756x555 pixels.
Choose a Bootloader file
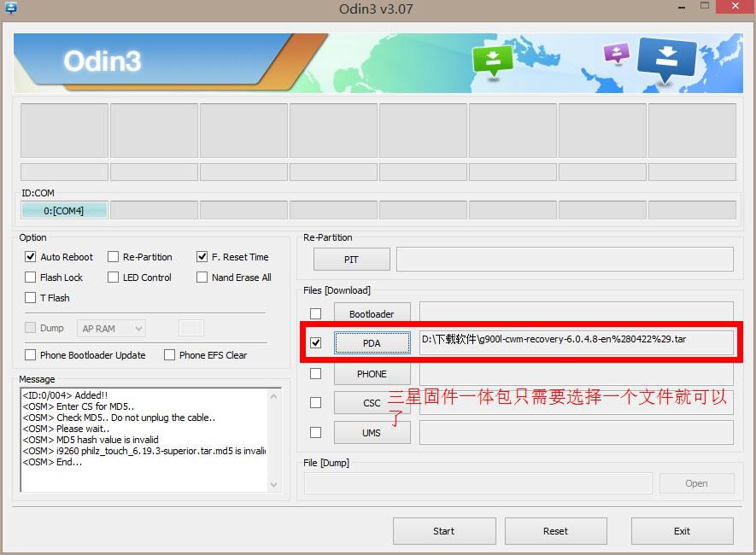tap(372, 314)
